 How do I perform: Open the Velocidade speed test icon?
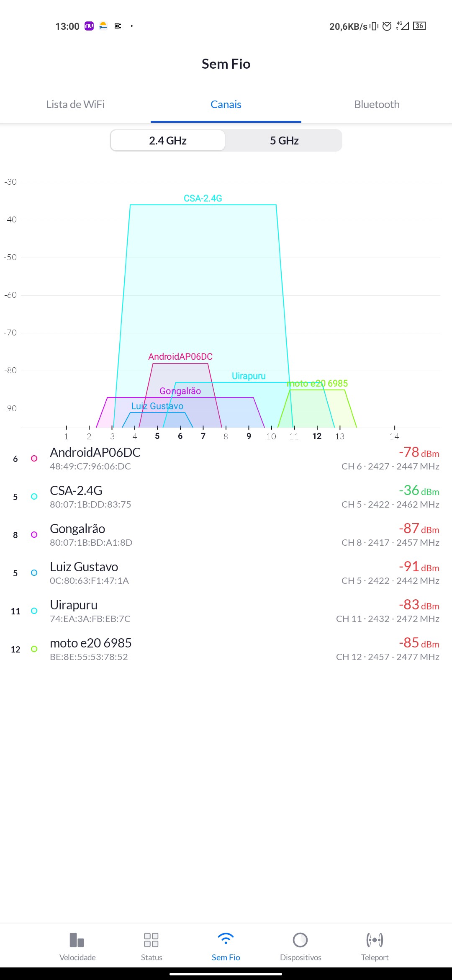point(77,940)
